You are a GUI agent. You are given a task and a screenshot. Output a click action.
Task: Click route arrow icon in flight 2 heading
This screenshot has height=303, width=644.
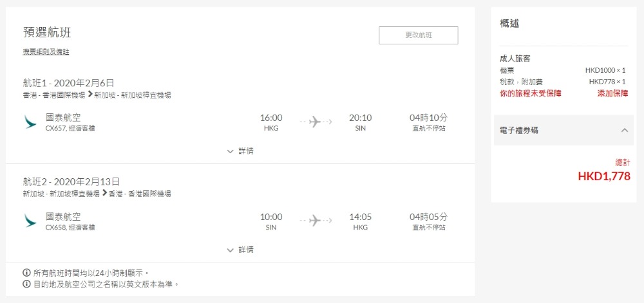coord(104,193)
